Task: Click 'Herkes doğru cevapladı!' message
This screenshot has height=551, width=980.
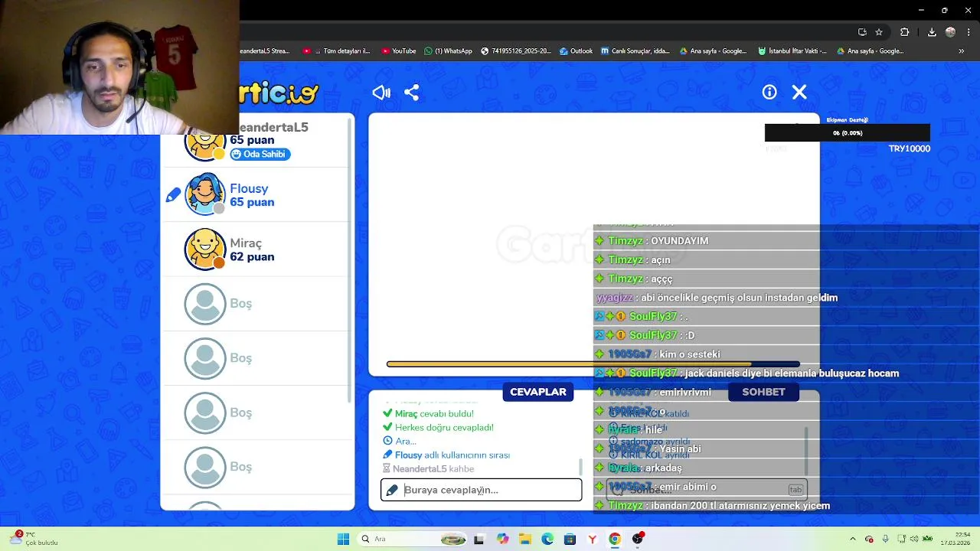Action: click(x=438, y=428)
